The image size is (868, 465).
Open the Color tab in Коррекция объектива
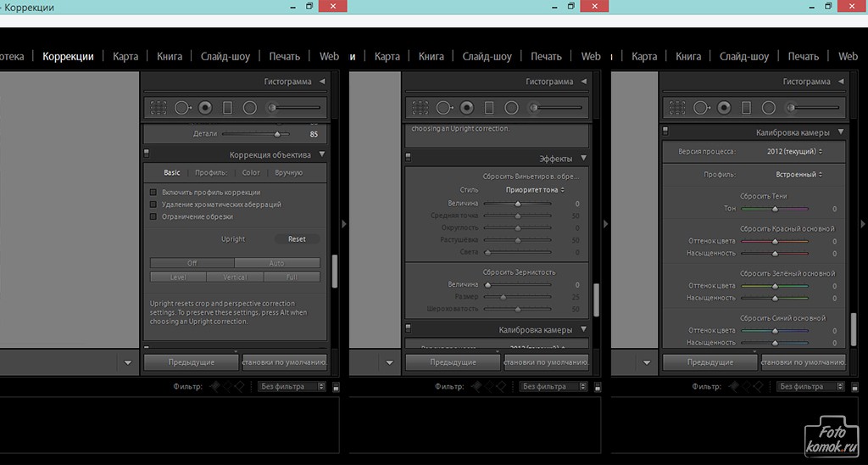point(251,172)
